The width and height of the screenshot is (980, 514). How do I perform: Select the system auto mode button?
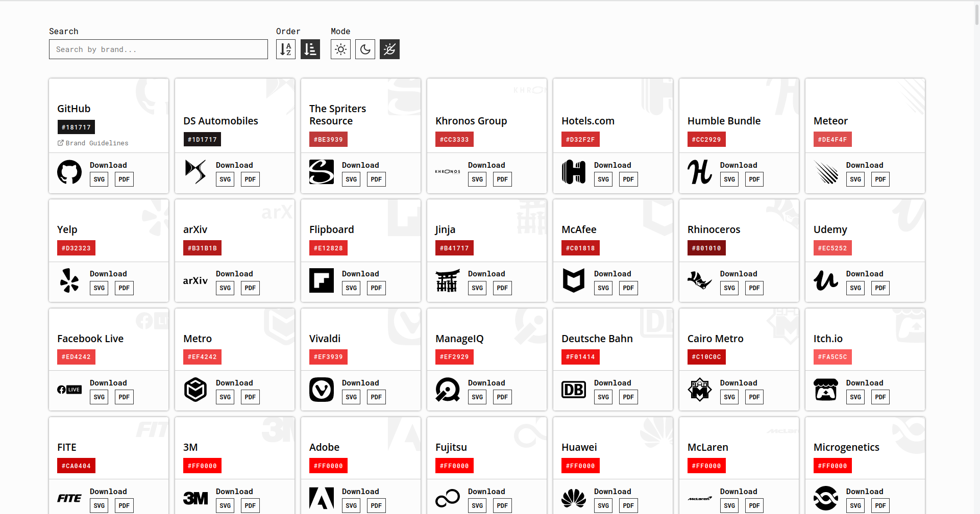[x=389, y=49]
